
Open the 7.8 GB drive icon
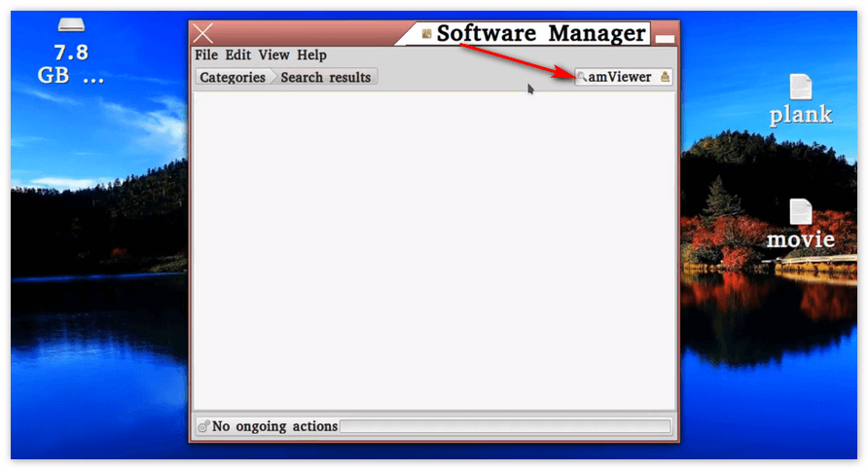[x=71, y=25]
